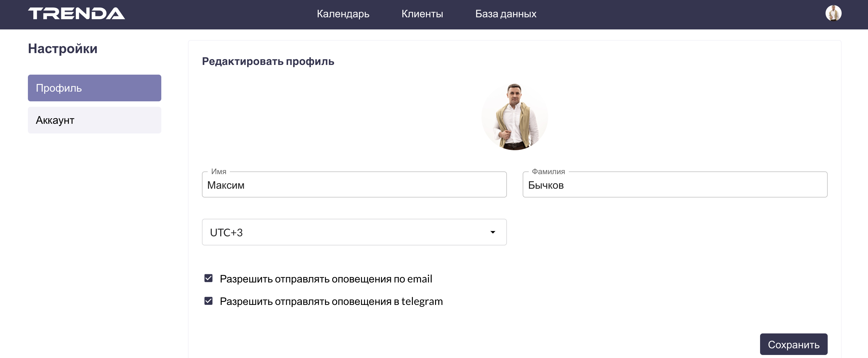
Task: Click the TRENDA logo
Action: click(x=76, y=14)
